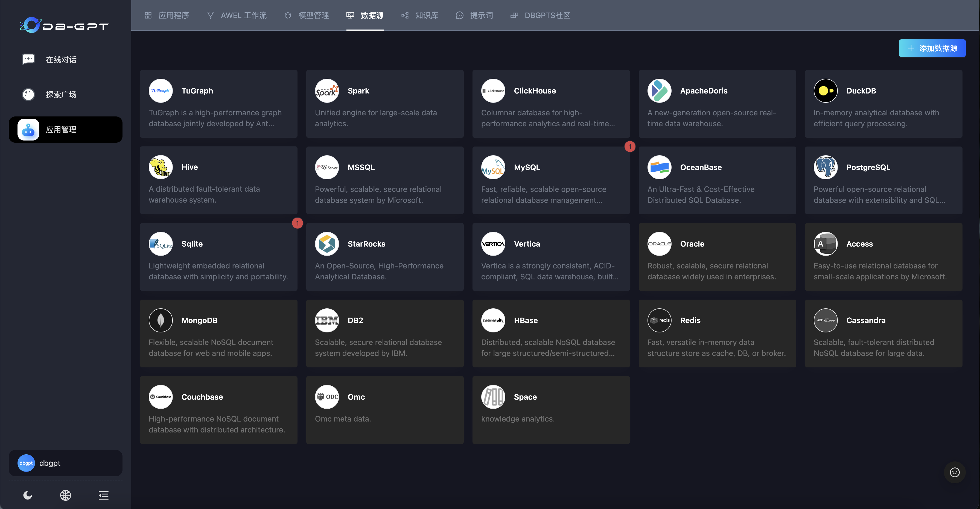Click the ClickHouse logo icon
Viewport: 980px width, 509px height.
493,90
